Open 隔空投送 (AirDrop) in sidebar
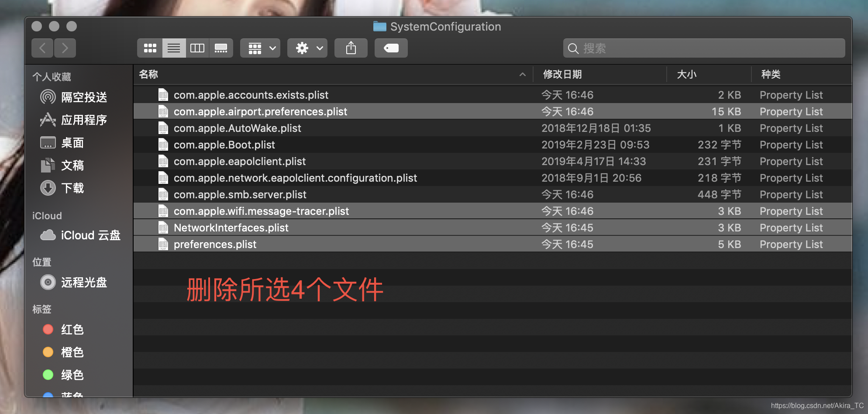 pyautogui.click(x=73, y=97)
